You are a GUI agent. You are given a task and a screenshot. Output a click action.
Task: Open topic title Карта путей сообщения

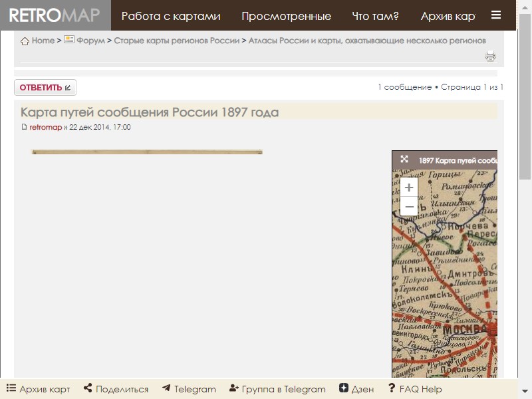(150, 112)
